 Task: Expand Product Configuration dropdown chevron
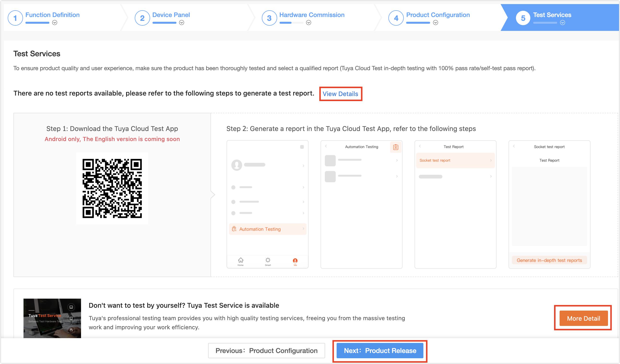pos(435,23)
